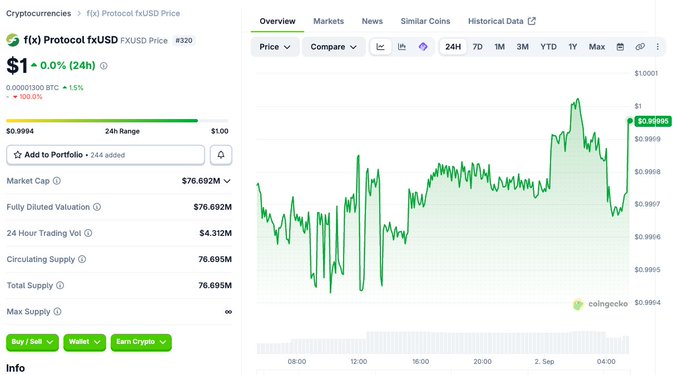Show Circulating Supply info tooltip
The image size is (679, 375).
[x=82, y=259]
